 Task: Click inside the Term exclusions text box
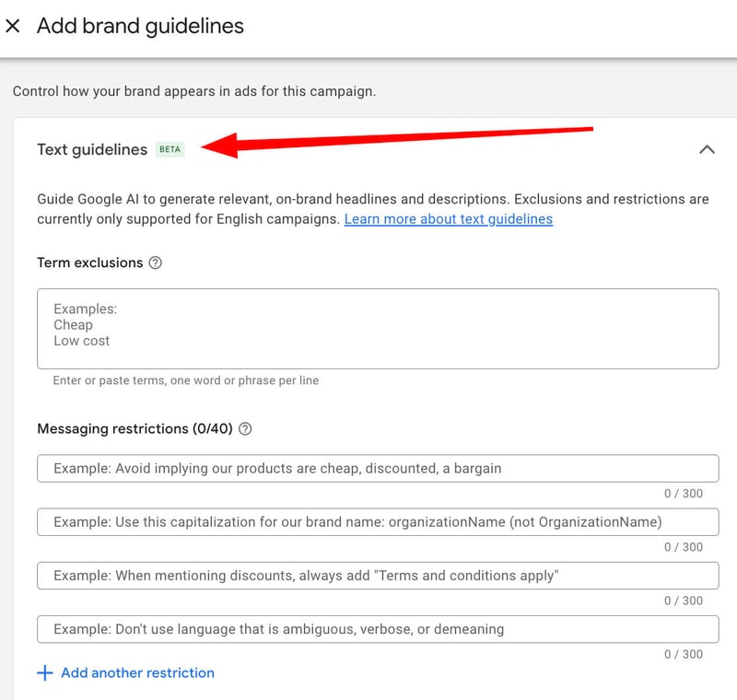coord(378,328)
